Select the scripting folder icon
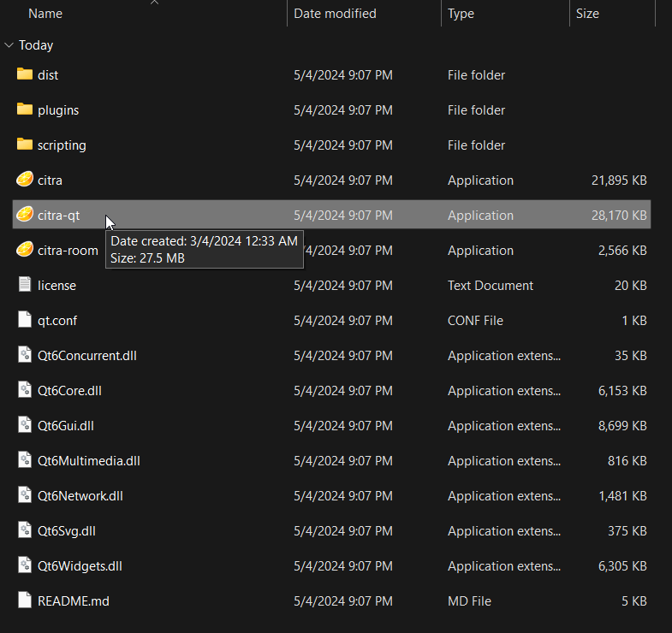The height and width of the screenshot is (633, 672). point(25,145)
